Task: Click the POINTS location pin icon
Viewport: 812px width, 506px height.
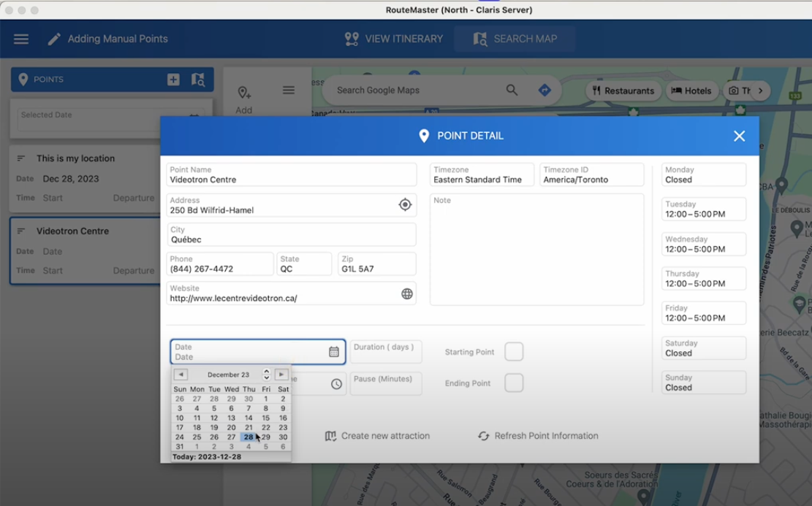Action: pyautogui.click(x=23, y=79)
